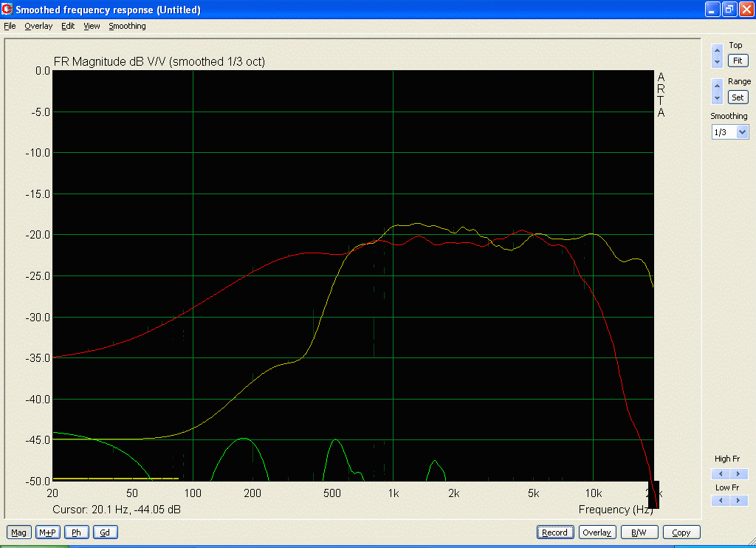This screenshot has width=756, height=548.
Task: Open the View menu
Action: pyautogui.click(x=92, y=26)
